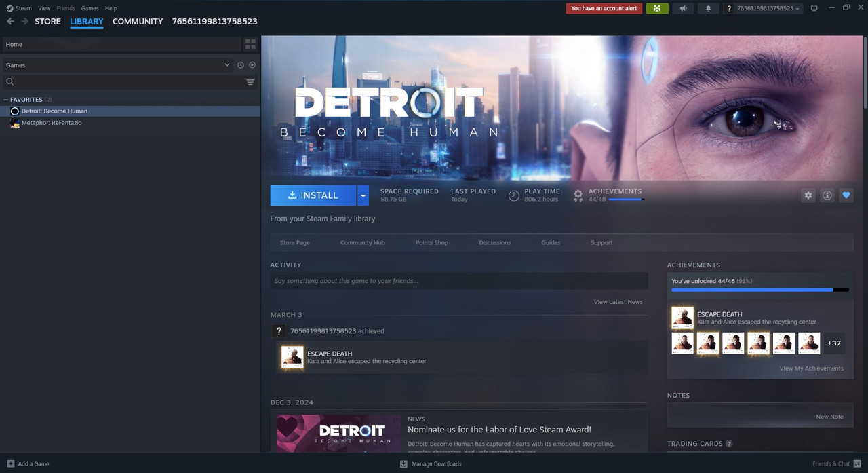
Task: Show the +37 more achievements
Action: click(x=834, y=343)
